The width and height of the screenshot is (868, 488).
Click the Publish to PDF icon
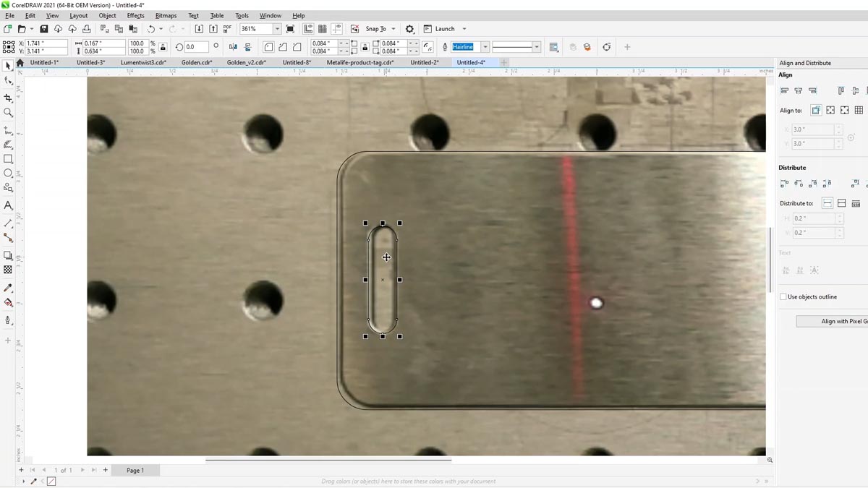[229, 29]
